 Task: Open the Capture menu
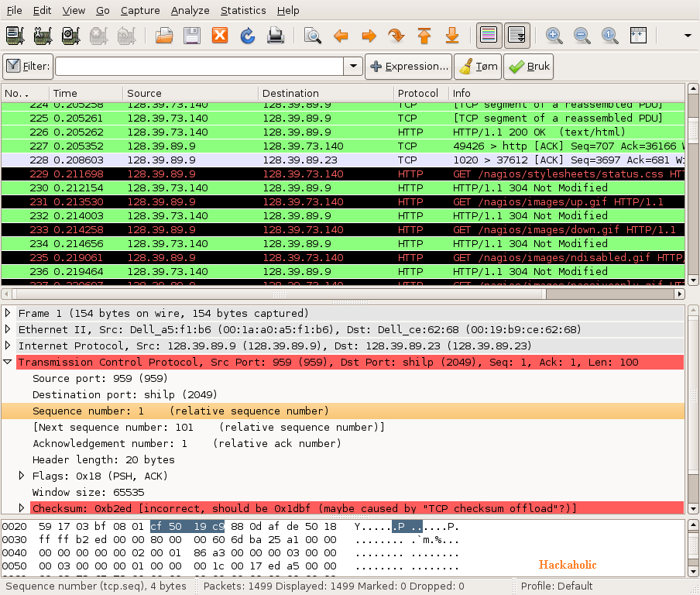[140, 10]
